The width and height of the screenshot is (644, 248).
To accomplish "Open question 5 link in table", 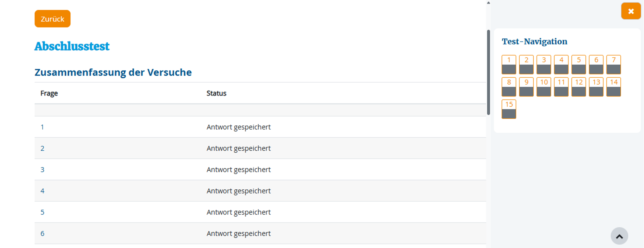I will point(42,212).
